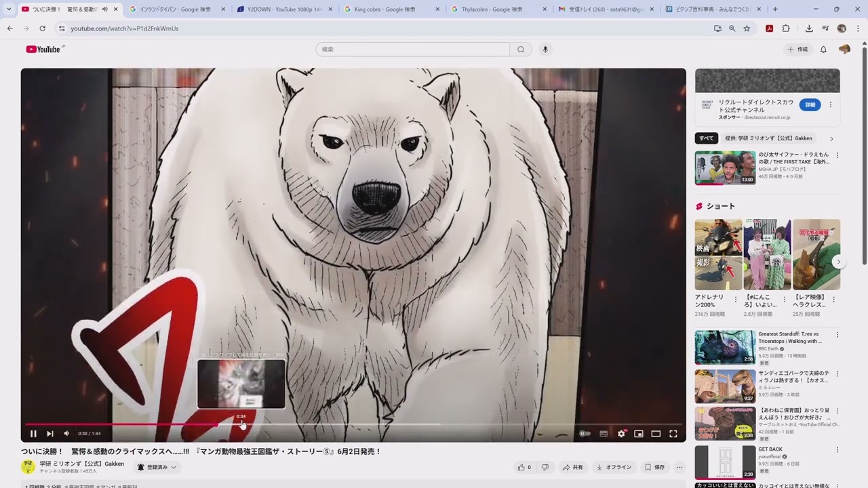Click the voice search microphone icon
Image resolution: width=868 pixels, height=488 pixels.
click(x=545, y=49)
